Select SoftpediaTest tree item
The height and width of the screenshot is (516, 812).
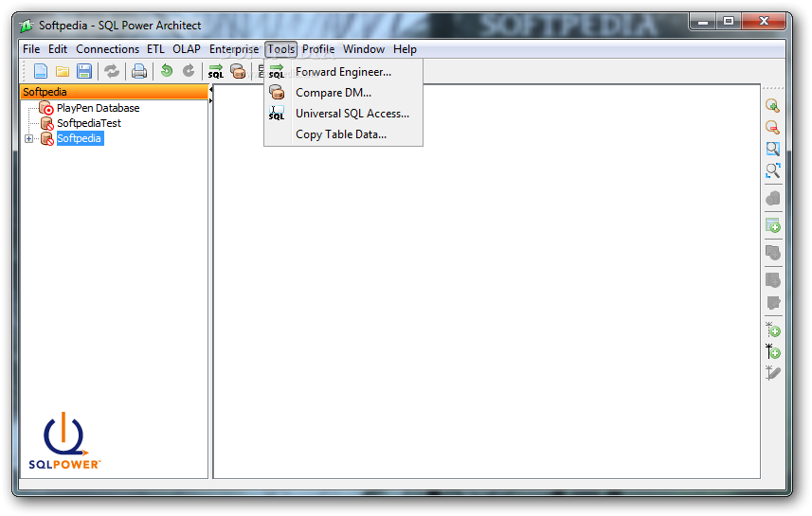[x=88, y=123]
